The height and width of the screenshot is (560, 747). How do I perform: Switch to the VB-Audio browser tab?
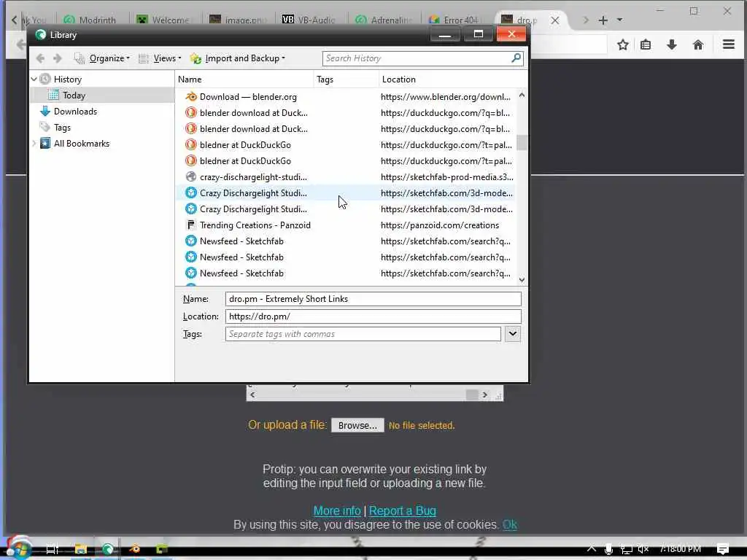[309, 20]
